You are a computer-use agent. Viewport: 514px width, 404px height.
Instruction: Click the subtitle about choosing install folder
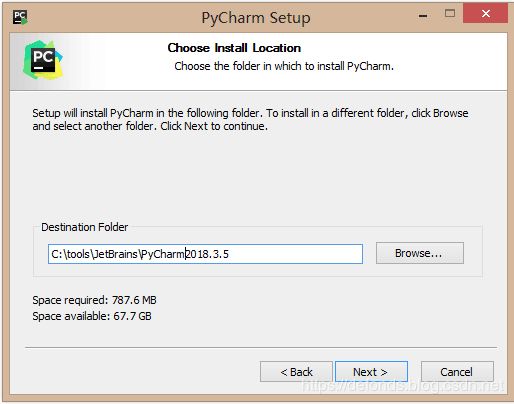click(x=284, y=66)
